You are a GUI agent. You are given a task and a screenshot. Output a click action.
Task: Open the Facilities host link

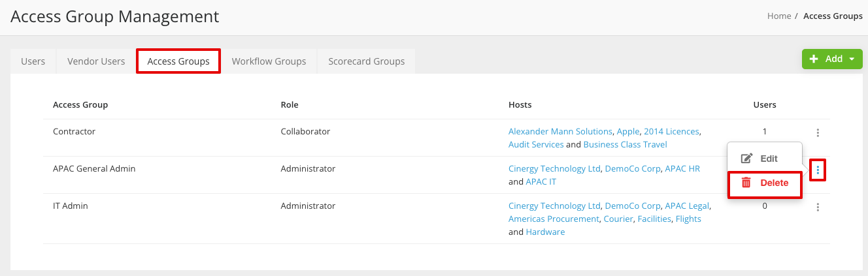(654, 219)
